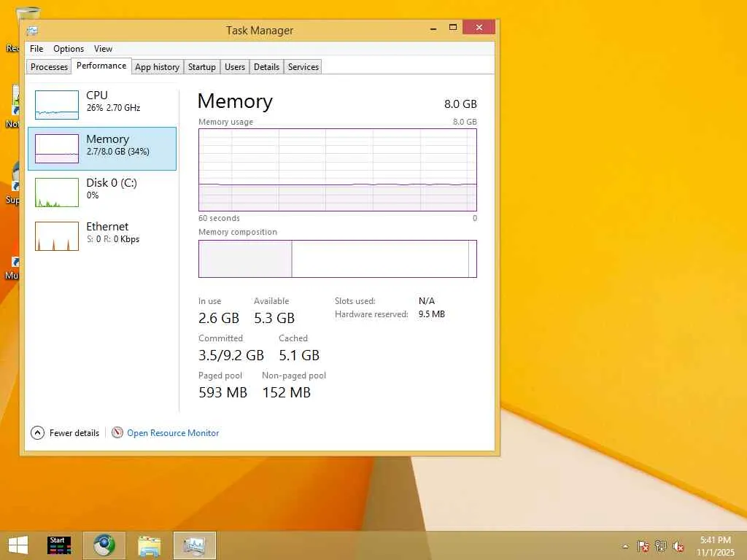Image resolution: width=747 pixels, height=560 pixels.
Task: Click the Non-paged pool value 152 MB
Action: (x=286, y=392)
